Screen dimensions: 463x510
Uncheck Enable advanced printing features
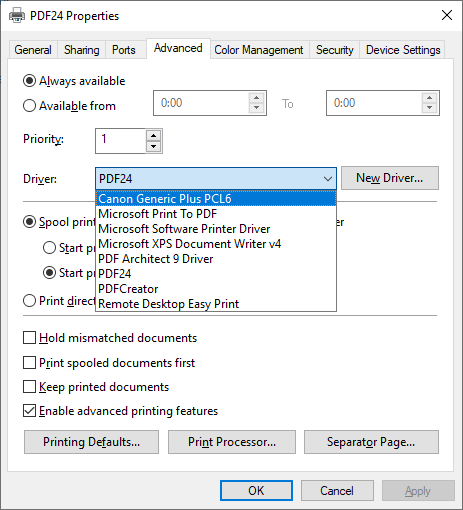pyautogui.click(x=29, y=411)
